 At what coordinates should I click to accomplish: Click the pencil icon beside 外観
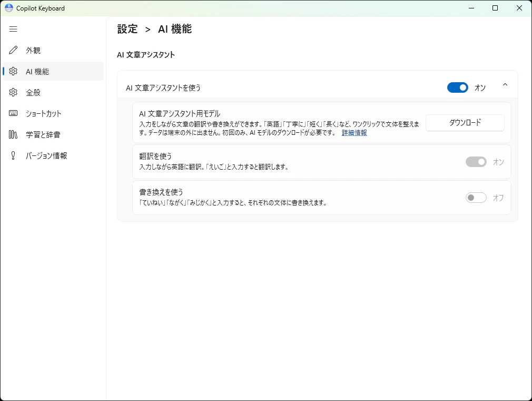[x=13, y=50]
